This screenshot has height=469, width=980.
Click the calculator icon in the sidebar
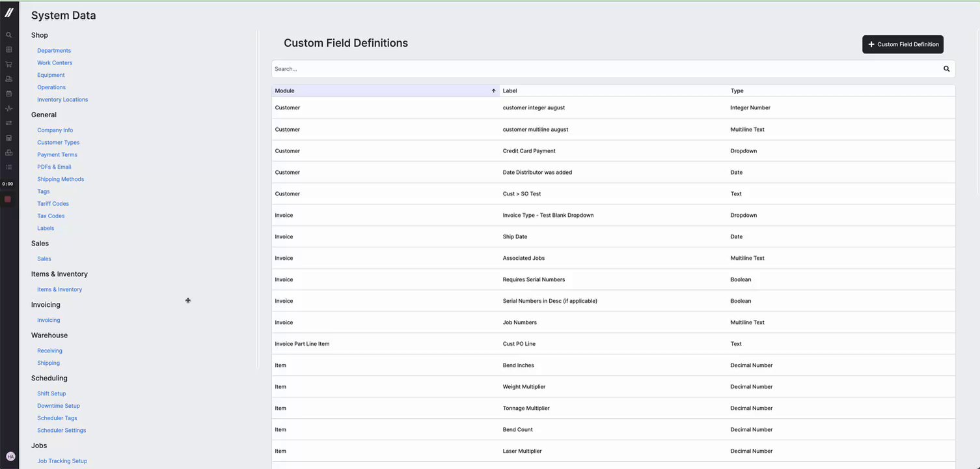click(8, 138)
